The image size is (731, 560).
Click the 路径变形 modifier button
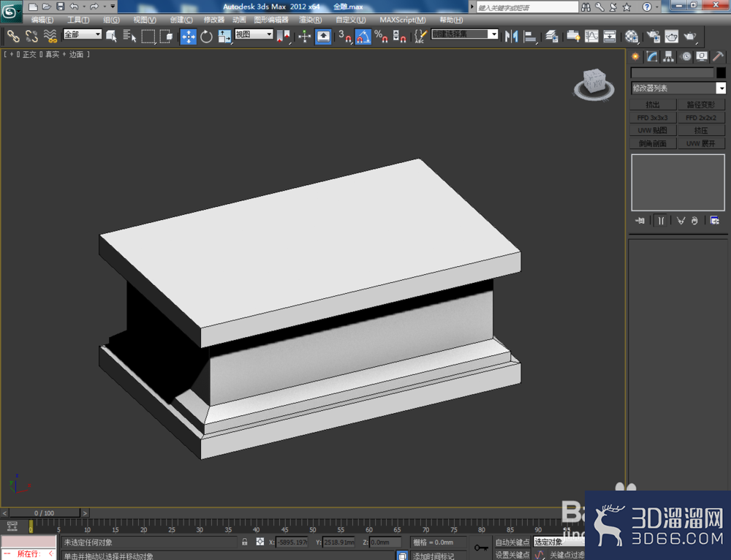point(701,105)
